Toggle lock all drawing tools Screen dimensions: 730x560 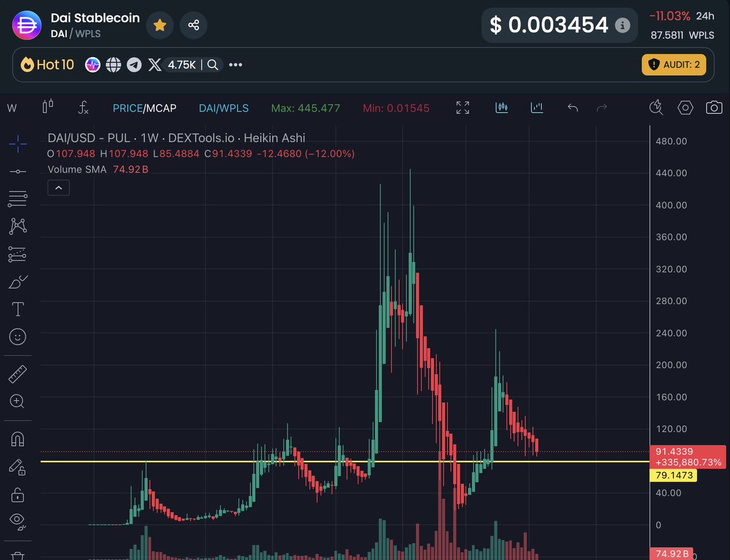click(18, 494)
